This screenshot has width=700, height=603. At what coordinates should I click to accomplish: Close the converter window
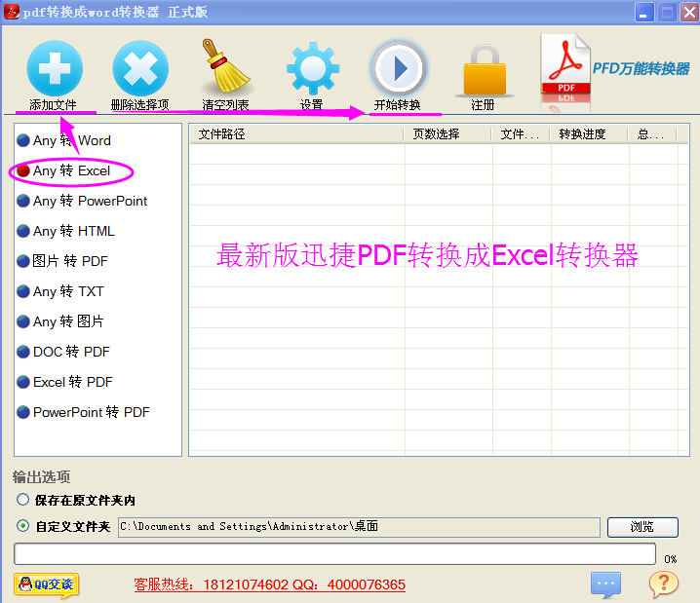689,12
